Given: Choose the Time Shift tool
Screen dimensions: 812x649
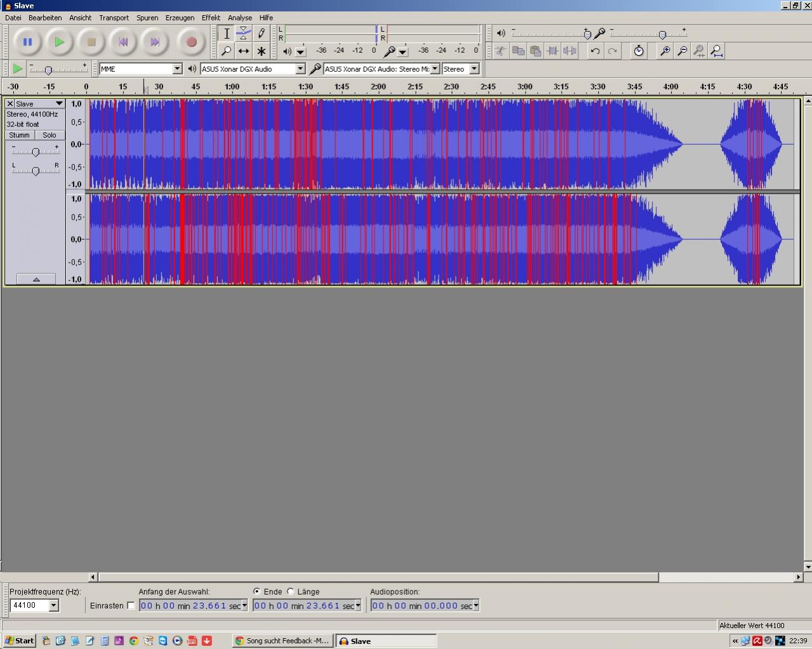Looking at the screenshot, I should click(243, 51).
